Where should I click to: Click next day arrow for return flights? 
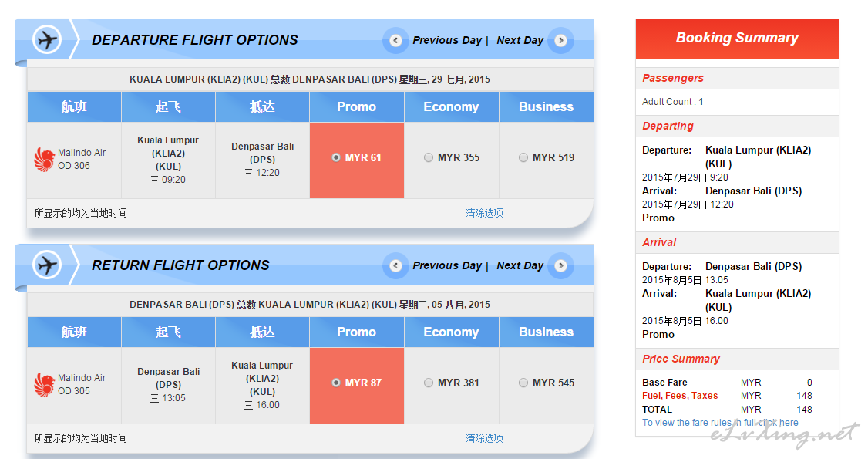(x=560, y=266)
